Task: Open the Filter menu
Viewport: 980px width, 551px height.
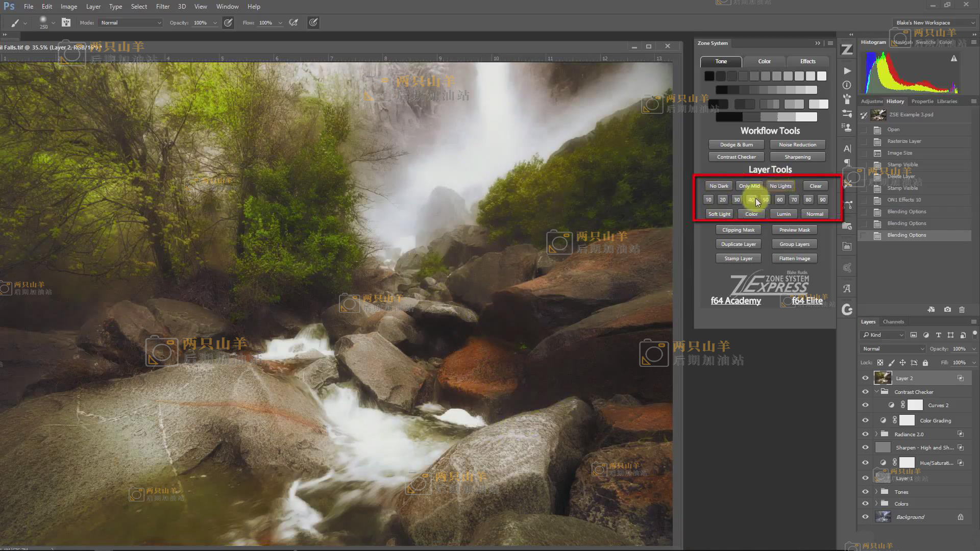Action: [x=162, y=7]
